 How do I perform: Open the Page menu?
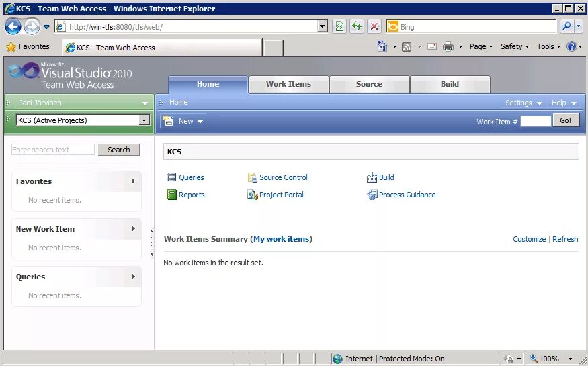(x=481, y=47)
